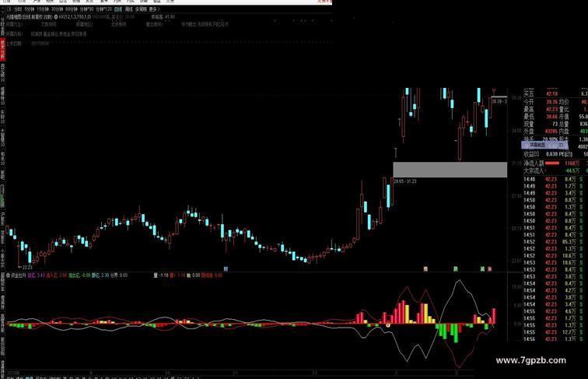588x379 pixels.
Task: Switch chart to 5分钟 period
Action: tap(30, 9)
